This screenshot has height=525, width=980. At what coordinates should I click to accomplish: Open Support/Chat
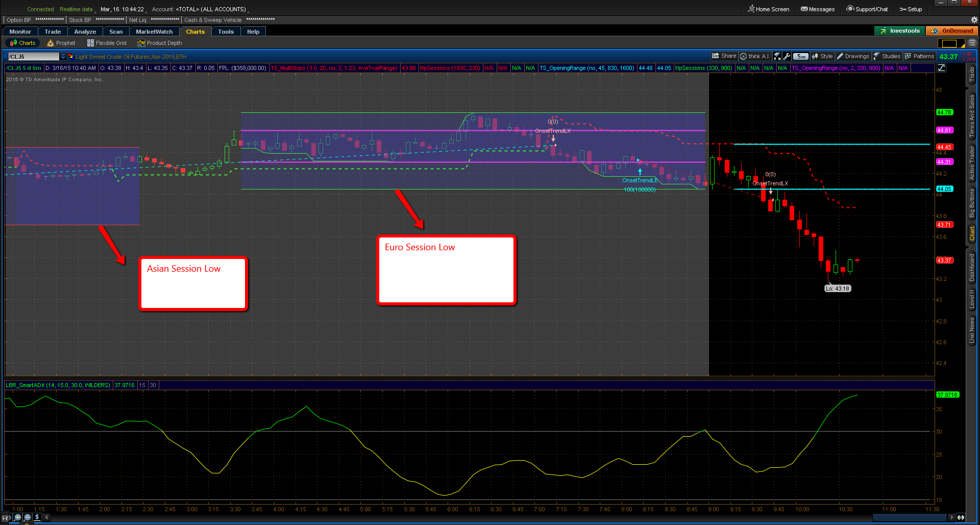tap(867, 9)
